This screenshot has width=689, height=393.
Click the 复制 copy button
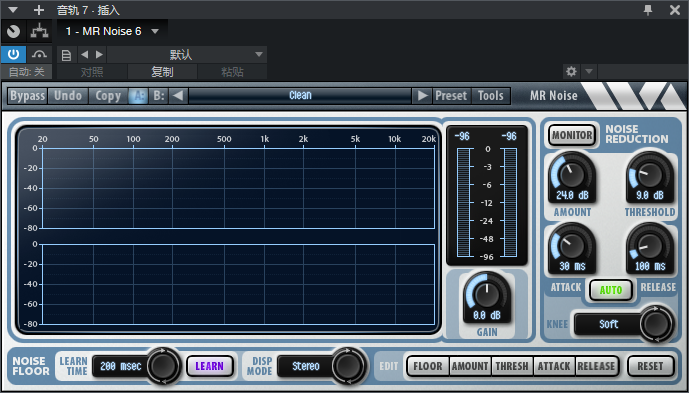(x=162, y=72)
